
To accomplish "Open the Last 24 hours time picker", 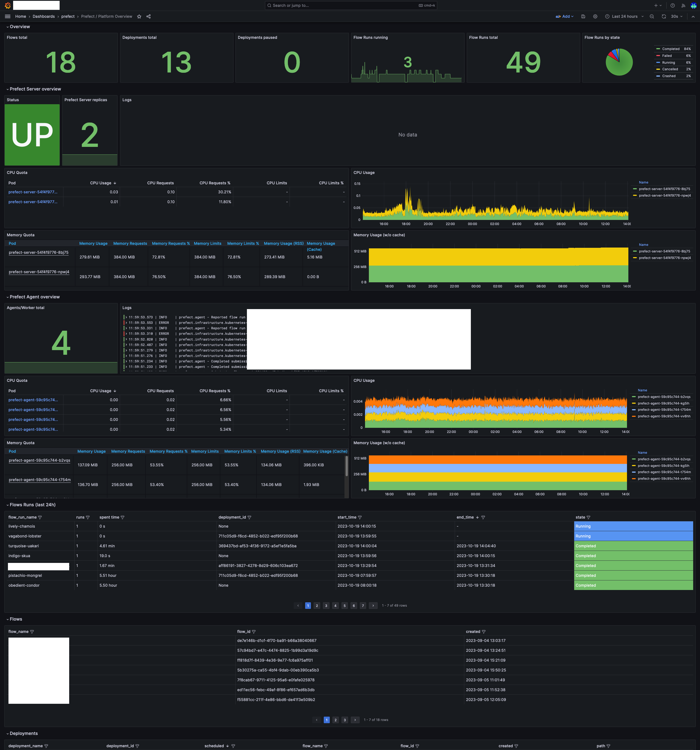I will pyautogui.click(x=624, y=17).
